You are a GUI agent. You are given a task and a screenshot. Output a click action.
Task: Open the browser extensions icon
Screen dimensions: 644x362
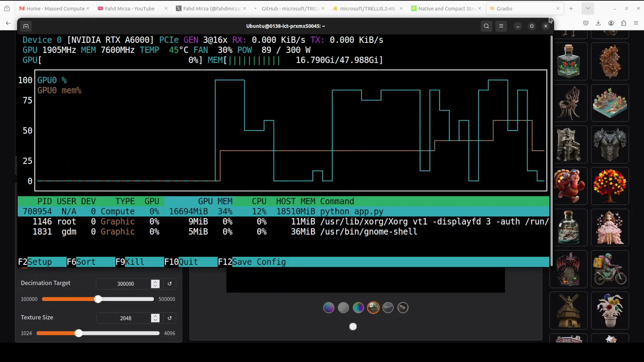624,23
